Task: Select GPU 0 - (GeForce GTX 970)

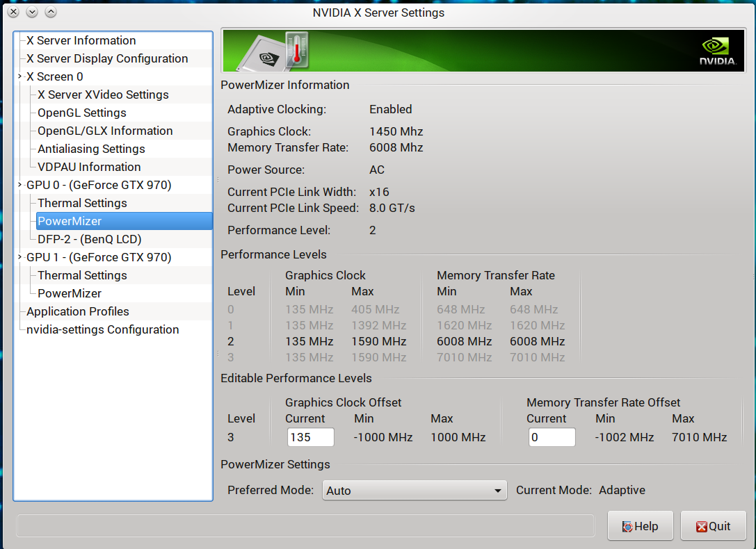Action: 99,185
